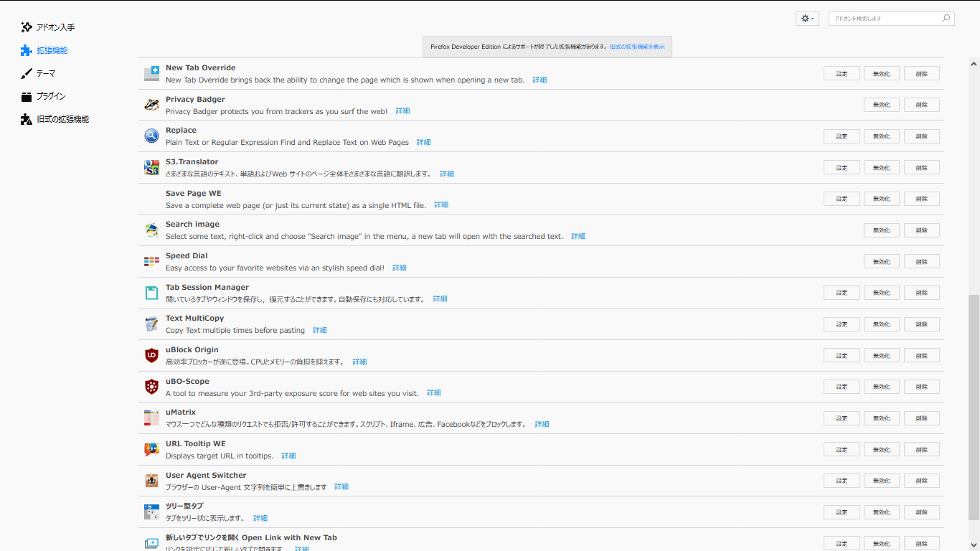The image size is (980, 551).
Task: Click the Speed Dial extension icon
Action: coord(151,261)
